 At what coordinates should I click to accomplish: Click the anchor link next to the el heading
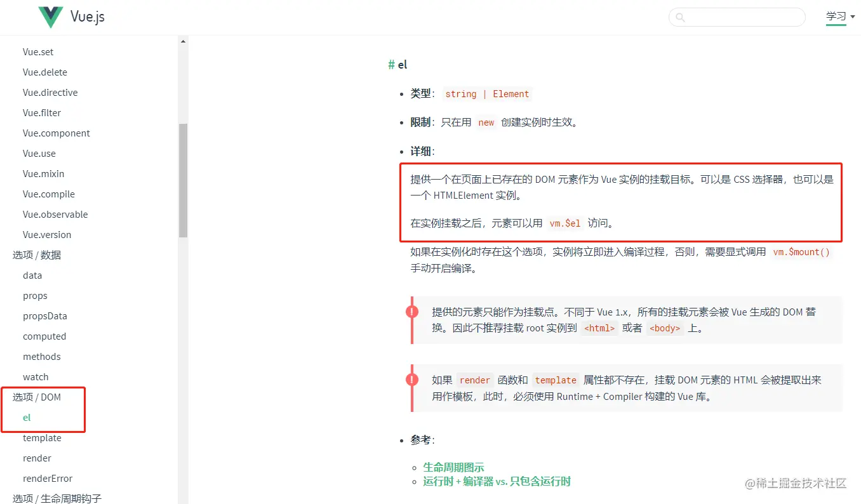coord(392,64)
